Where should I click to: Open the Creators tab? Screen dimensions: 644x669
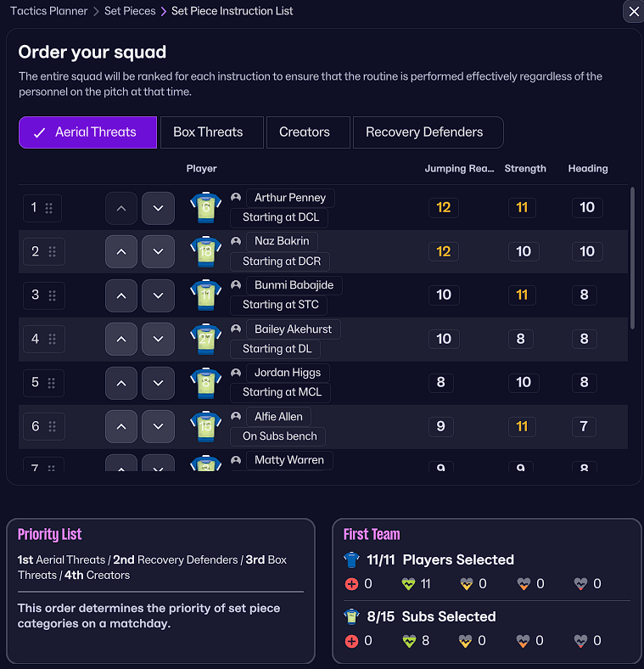pos(304,132)
